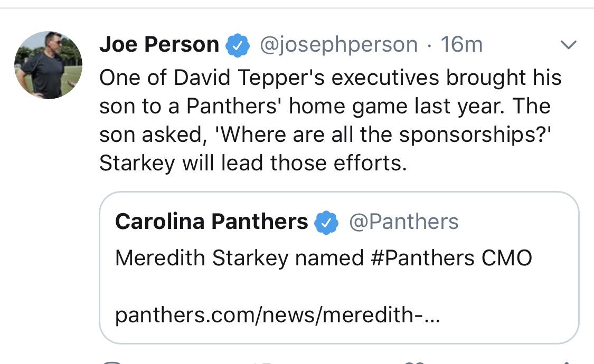This screenshot has width=594, height=364.
Task: Open the @josephperson handle
Action: [x=338, y=45]
